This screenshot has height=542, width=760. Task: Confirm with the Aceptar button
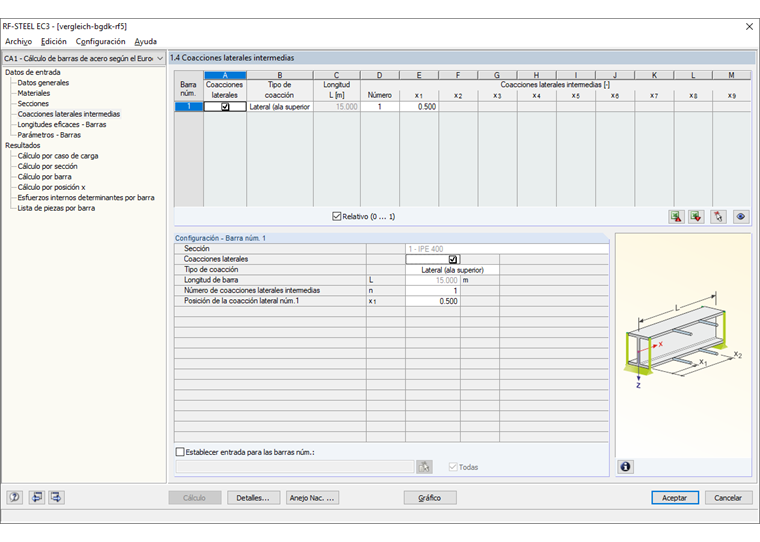click(x=675, y=498)
